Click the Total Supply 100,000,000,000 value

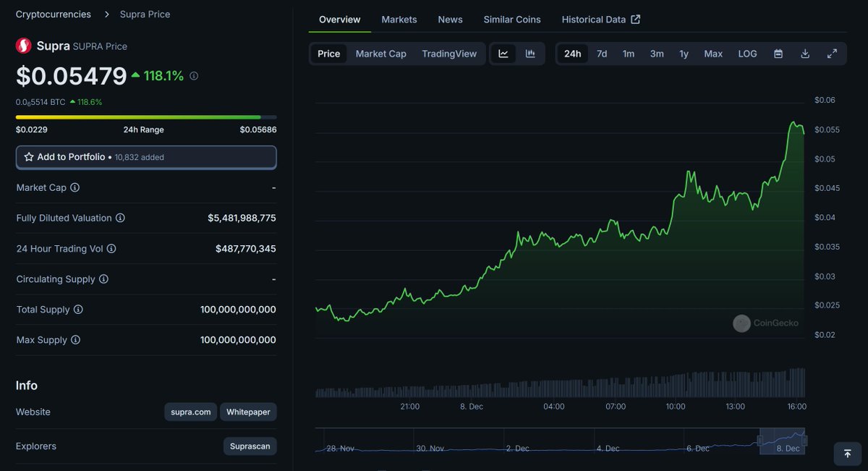pyautogui.click(x=238, y=309)
